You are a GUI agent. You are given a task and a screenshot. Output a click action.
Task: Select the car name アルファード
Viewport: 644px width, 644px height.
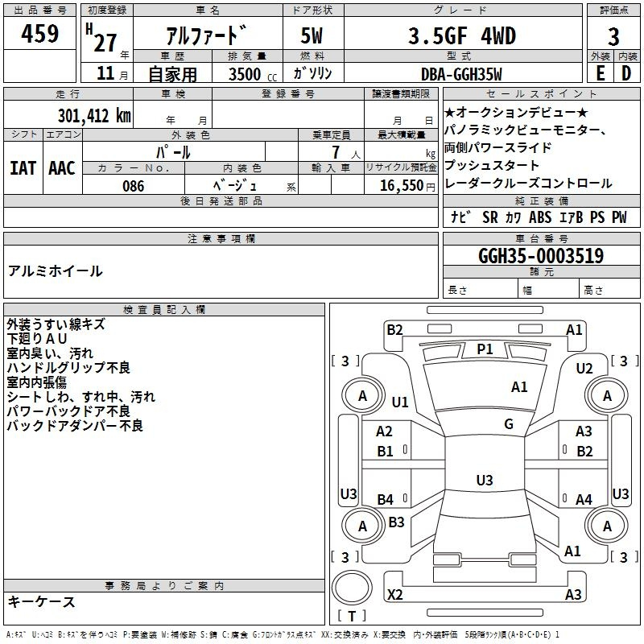[x=207, y=35]
